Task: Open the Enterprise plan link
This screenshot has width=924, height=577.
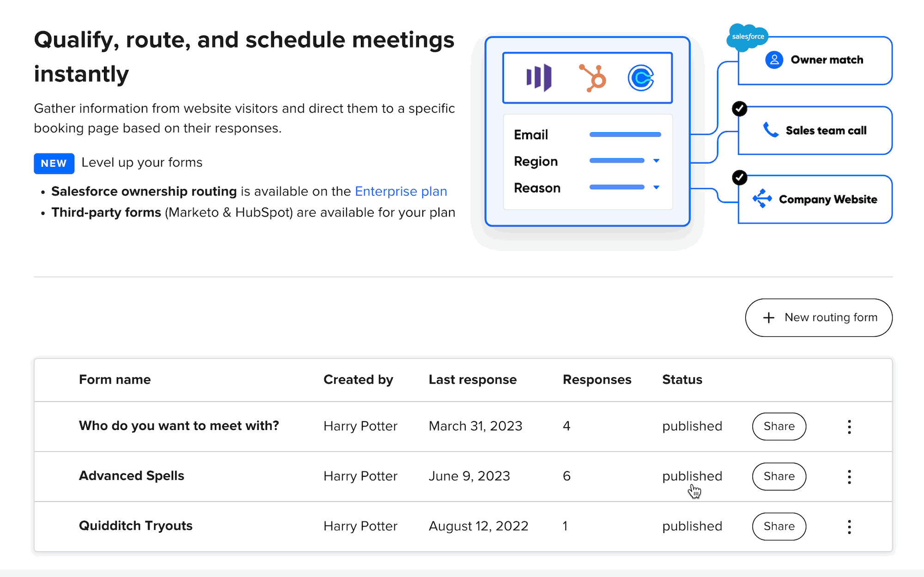Action: point(401,191)
